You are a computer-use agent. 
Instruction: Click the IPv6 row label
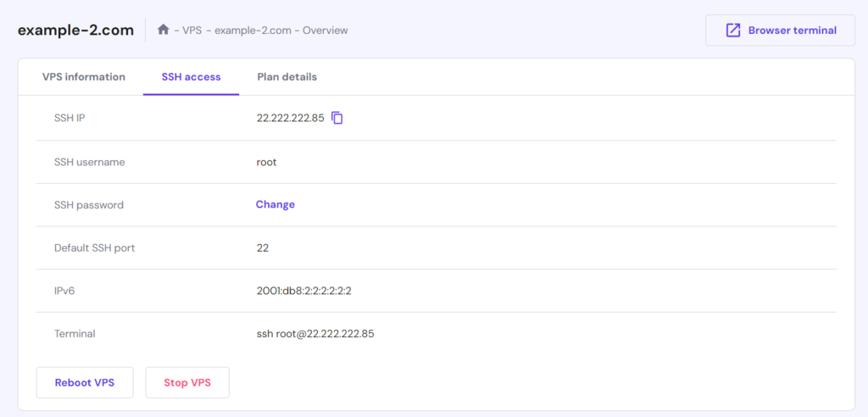coord(65,291)
